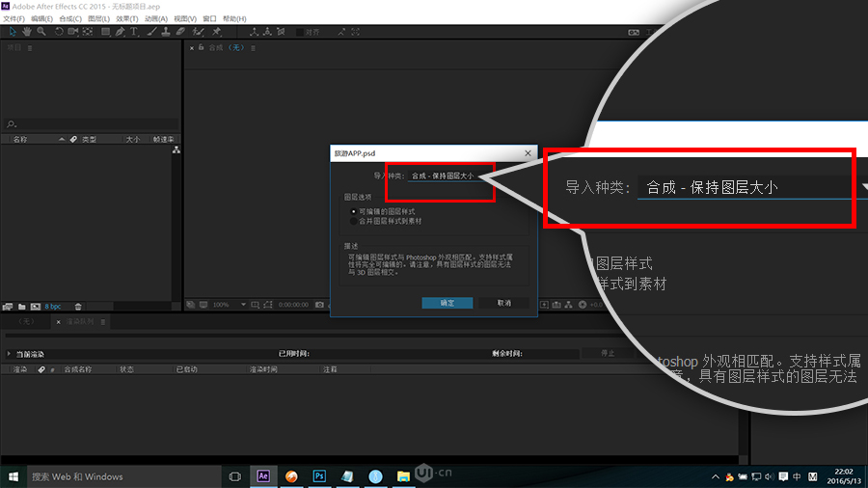Select the Rotation tool
The image size is (868, 488).
tap(59, 32)
